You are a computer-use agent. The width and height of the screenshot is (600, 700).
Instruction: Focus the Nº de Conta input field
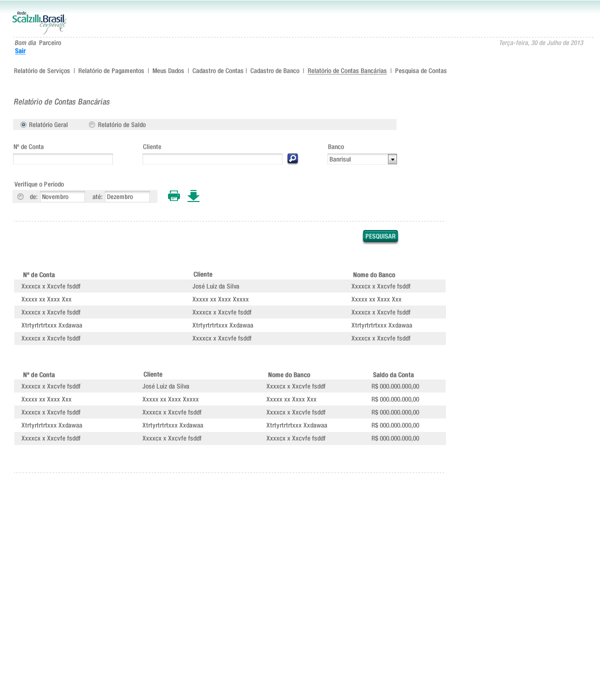63,159
